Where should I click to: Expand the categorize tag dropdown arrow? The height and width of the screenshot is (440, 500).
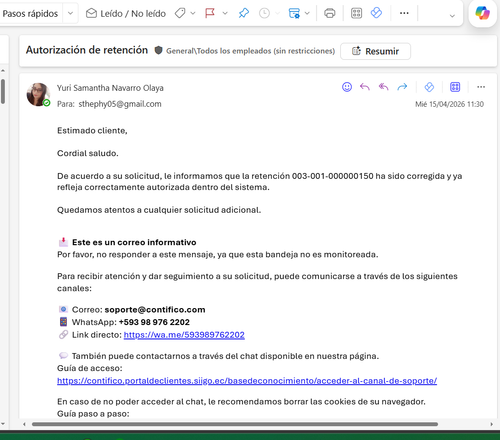pyautogui.click(x=193, y=13)
